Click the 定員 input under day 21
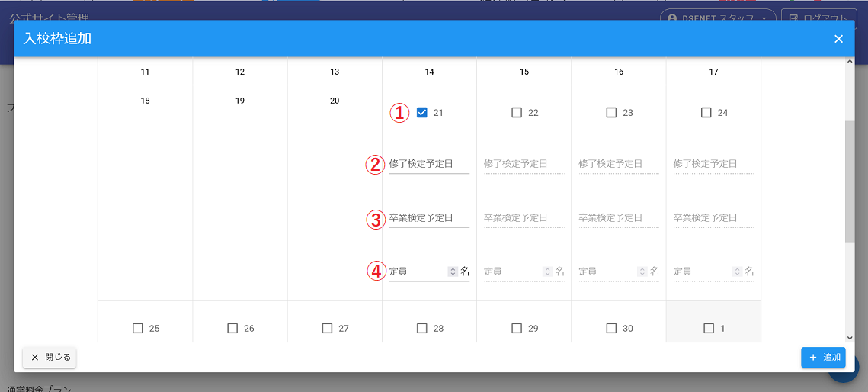Screen dimensions: 868x392 pyautogui.click(x=417, y=272)
